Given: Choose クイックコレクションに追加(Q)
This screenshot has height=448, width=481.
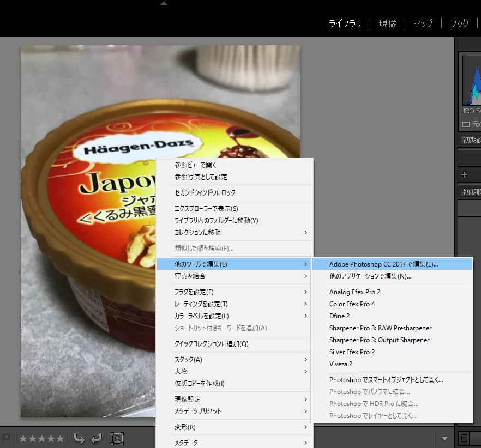Looking at the screenshot, I should click(235, 344).
